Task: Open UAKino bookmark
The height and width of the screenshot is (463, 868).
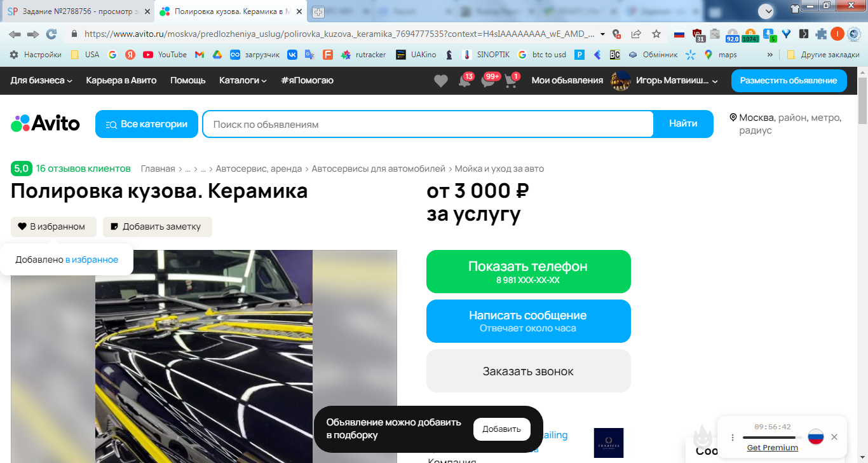Action: click(x=416, y=55)
